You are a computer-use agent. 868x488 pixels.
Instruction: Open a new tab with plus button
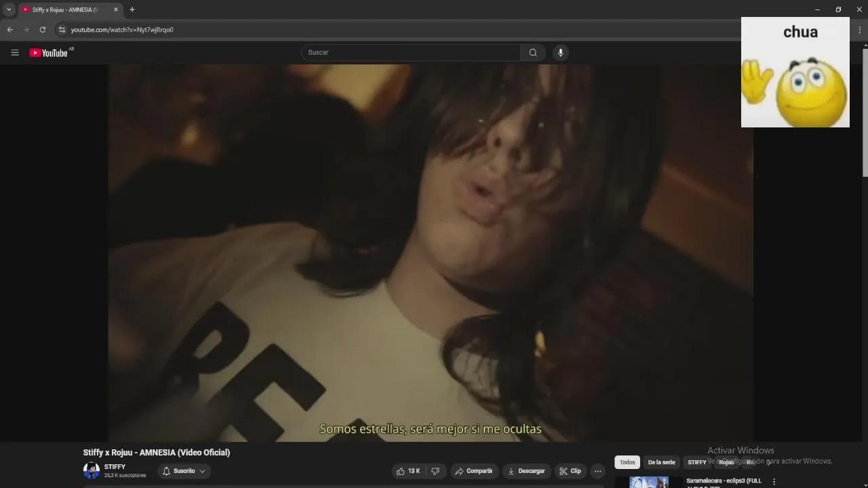(x=132, y=9)
